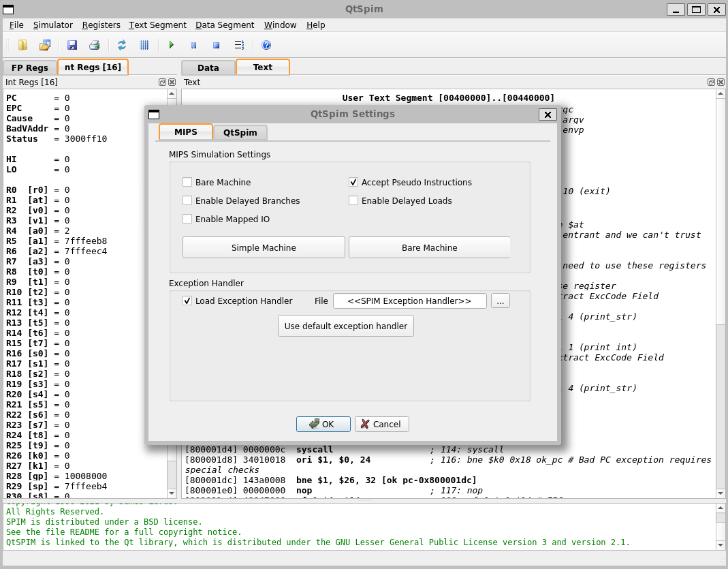
Task: Print using the printer icon
Action: click(x=95, y=45)
